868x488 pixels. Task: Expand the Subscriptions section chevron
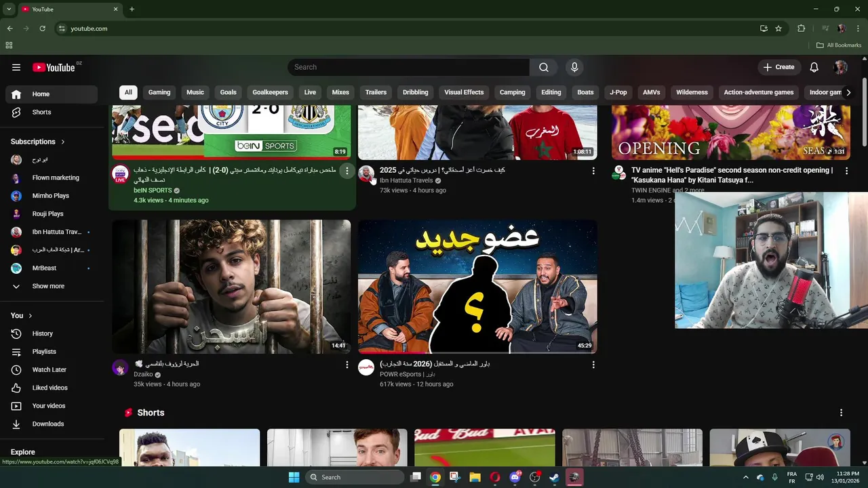pyautogui.click(x=63, y=142)
